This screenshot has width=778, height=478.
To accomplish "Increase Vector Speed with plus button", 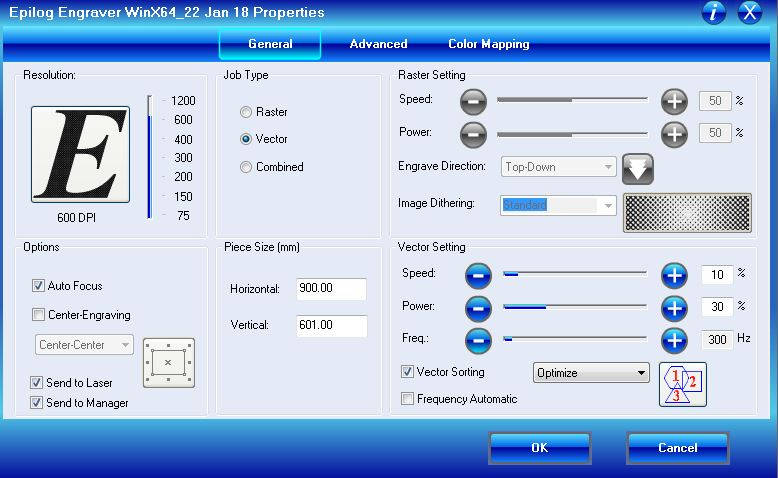I will pos(674,275).
